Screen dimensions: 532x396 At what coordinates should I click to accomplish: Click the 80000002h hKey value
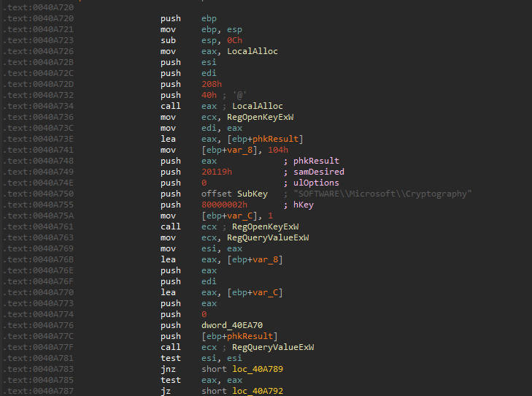(x=224, y=205)
